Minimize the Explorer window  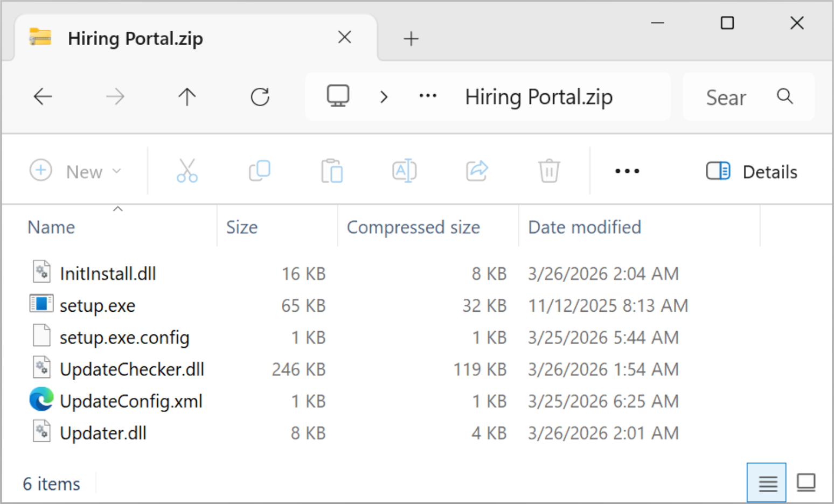click(x=657, y=23)
